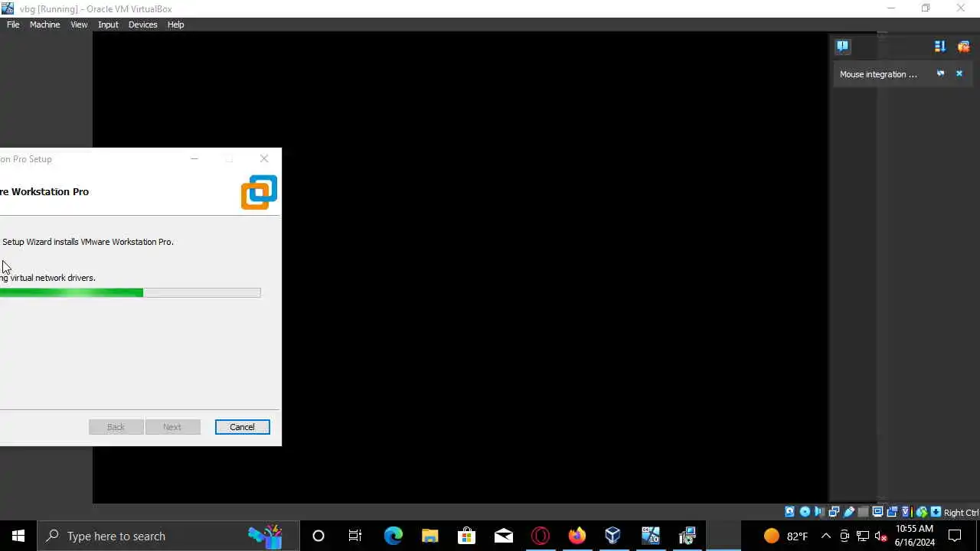This screenshot has width=980, height=551.
Task: Delete all finished notifications icon
Action: [x=963, y=46]
